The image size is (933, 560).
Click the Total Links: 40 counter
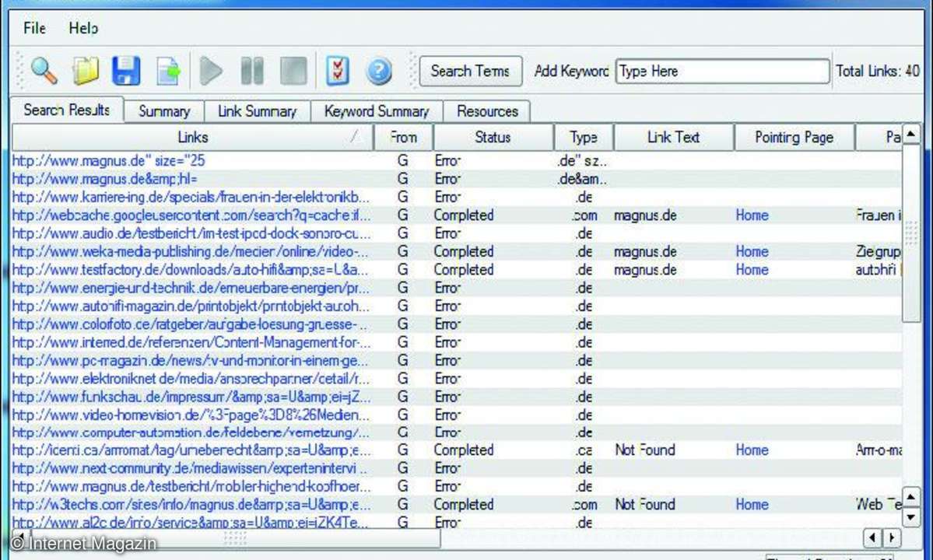pyautogui.click(x=878, y=72)
